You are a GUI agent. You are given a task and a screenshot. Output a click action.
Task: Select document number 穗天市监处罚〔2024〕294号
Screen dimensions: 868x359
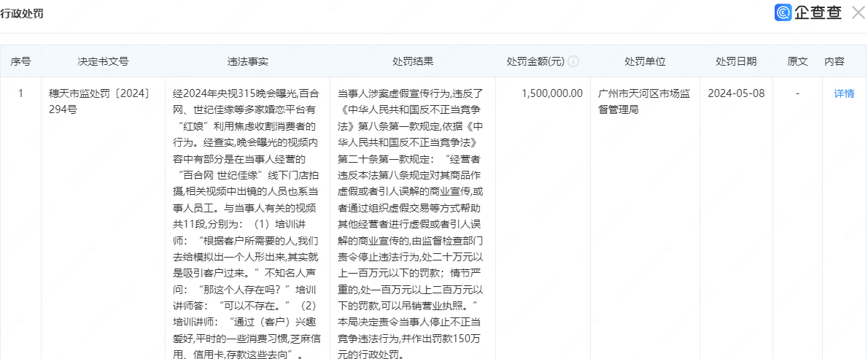pos(100,101)
